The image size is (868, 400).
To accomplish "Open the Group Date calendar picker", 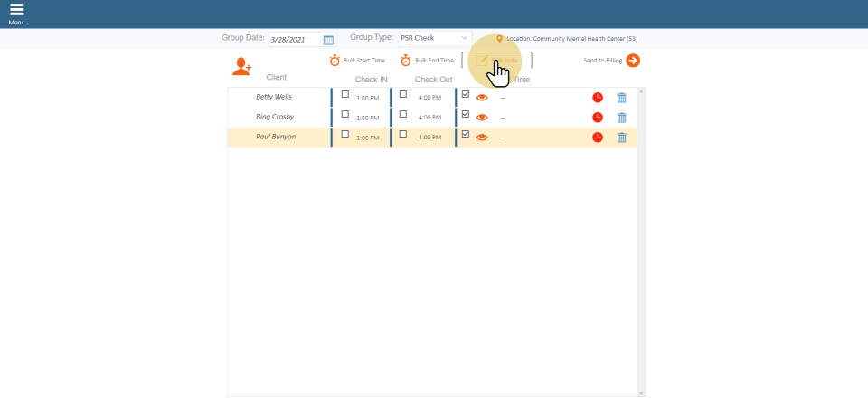I will click(x=328, y=40).
